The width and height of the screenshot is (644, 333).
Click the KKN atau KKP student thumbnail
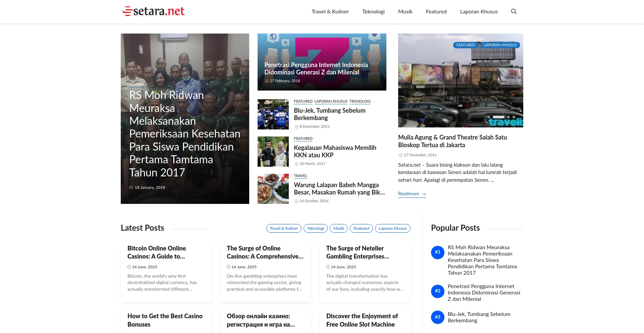pos(273,152)
